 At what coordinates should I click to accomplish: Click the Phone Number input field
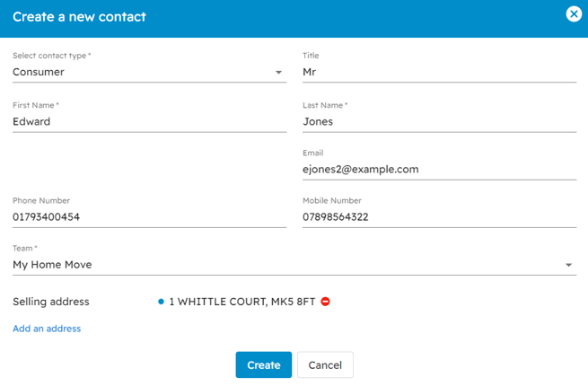click(149, 217)
